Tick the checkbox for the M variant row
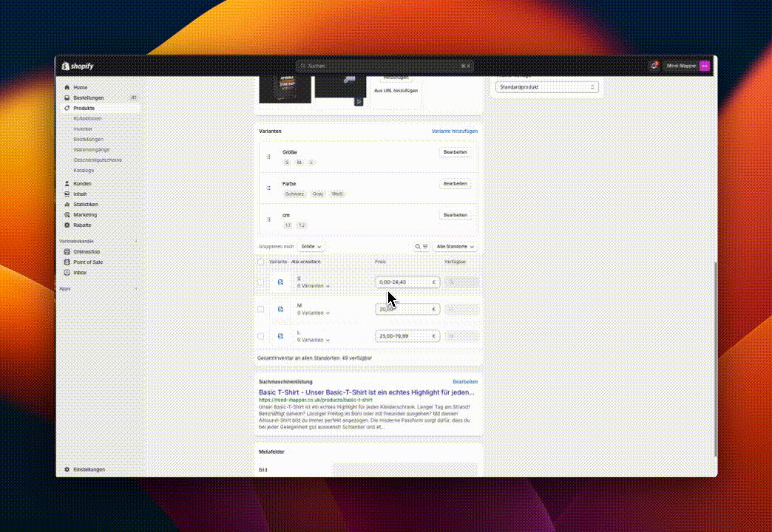The width and height of the screenshot is (772, 532). 261,310
